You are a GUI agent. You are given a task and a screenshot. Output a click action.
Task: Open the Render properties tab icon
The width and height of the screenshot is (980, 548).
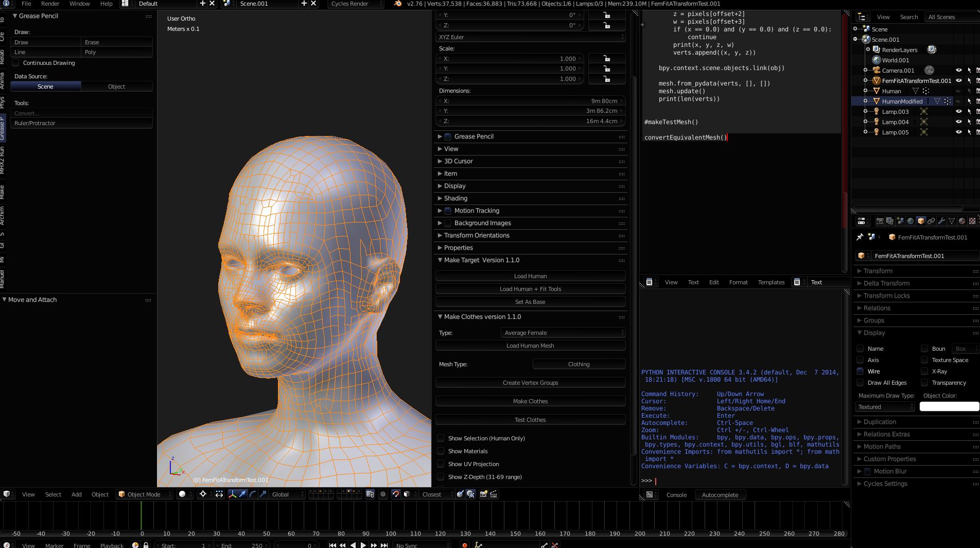tap(880, 221)
